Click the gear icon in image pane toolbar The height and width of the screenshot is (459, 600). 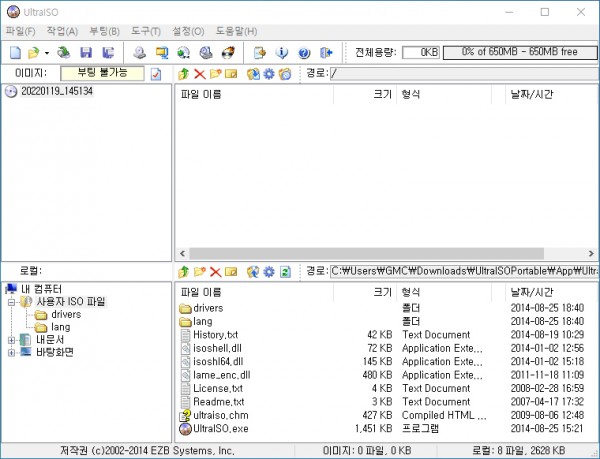pyautogui.click(x=269, y=73)
